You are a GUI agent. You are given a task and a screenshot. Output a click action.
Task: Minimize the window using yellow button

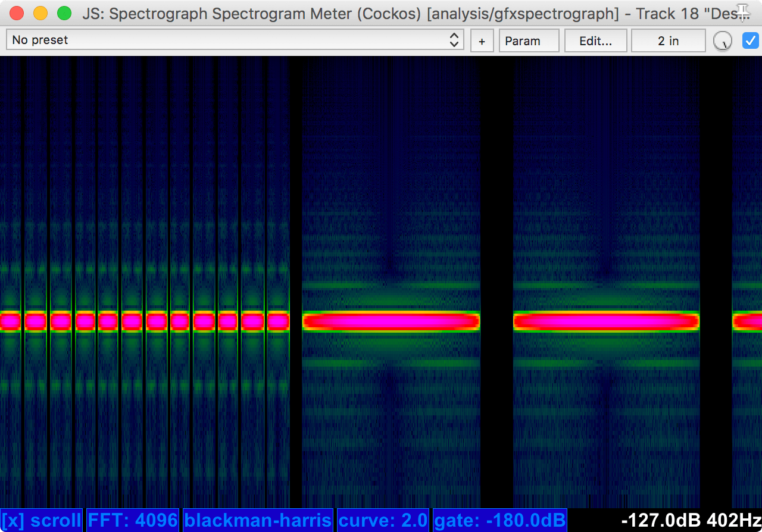[x=40, y=13]
